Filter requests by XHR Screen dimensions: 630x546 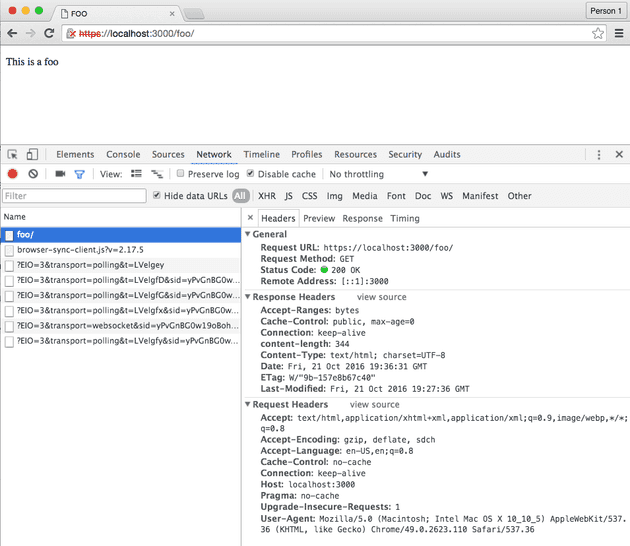click(267, 196)
